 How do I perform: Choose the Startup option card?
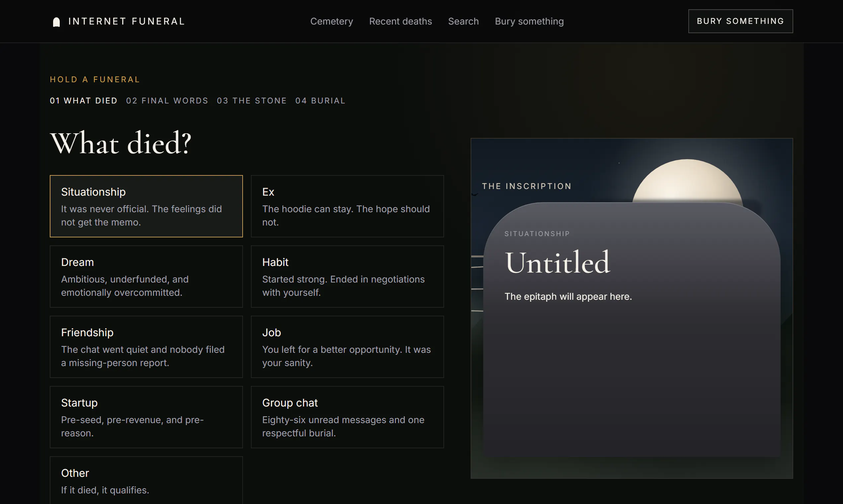coord(146,417)
